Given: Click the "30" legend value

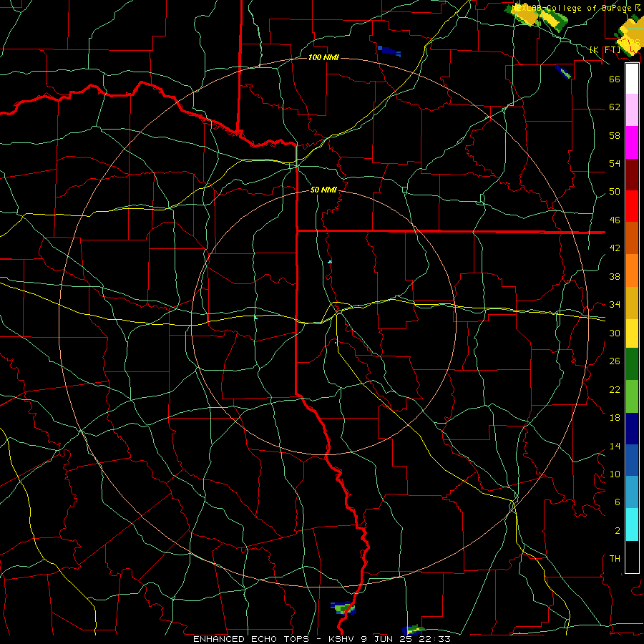Looking at the screenshot, I should [615, 333].
